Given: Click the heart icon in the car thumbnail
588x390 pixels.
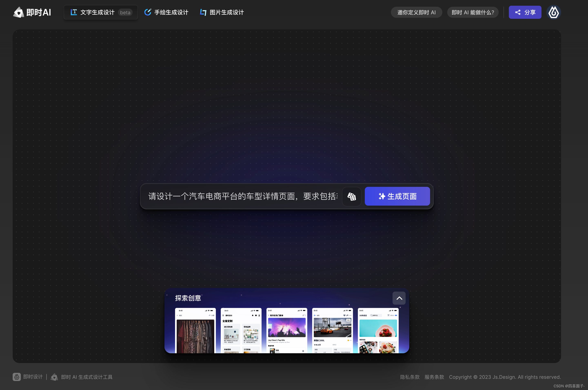Looking at the screenshot, I should tap(344, 315).
